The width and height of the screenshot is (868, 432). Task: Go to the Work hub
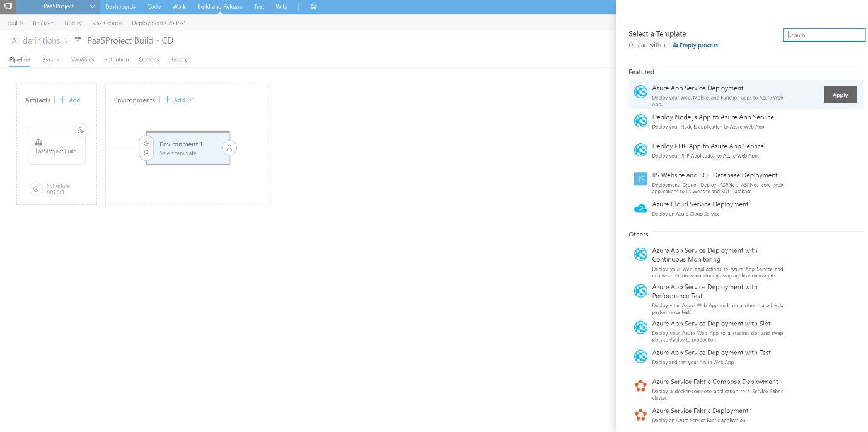179,7
